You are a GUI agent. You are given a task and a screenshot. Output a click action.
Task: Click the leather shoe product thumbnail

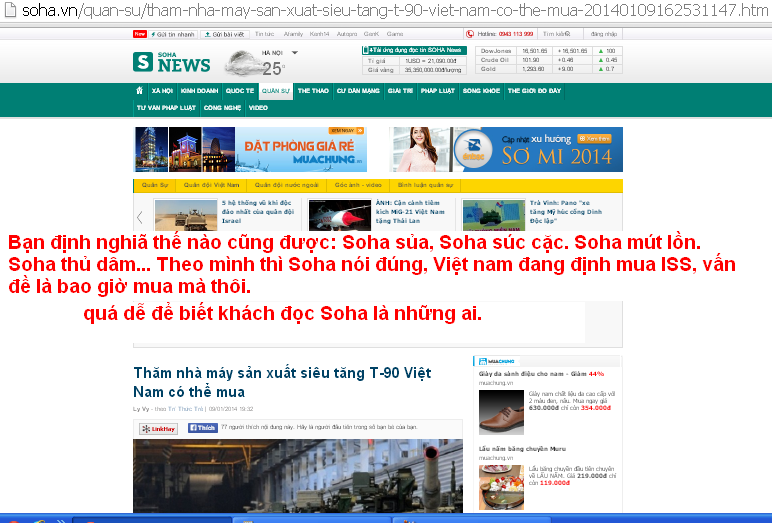501,412
